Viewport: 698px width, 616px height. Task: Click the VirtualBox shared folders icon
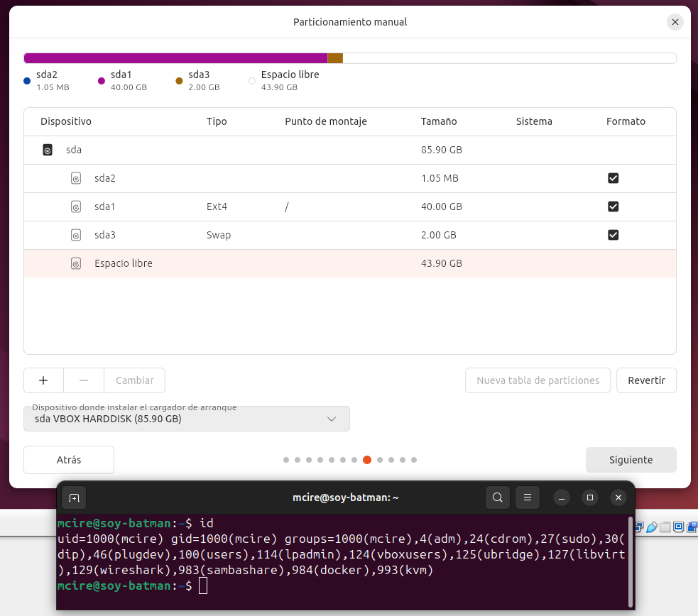point(665,527)
